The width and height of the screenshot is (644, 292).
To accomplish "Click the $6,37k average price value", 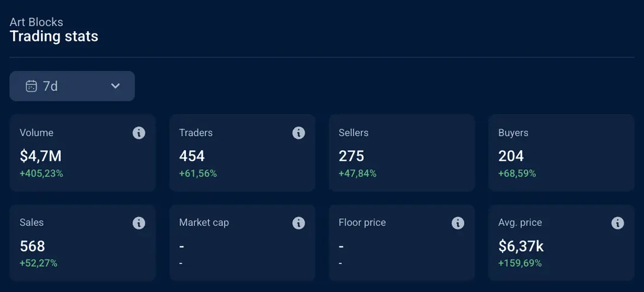I will 521,246.
